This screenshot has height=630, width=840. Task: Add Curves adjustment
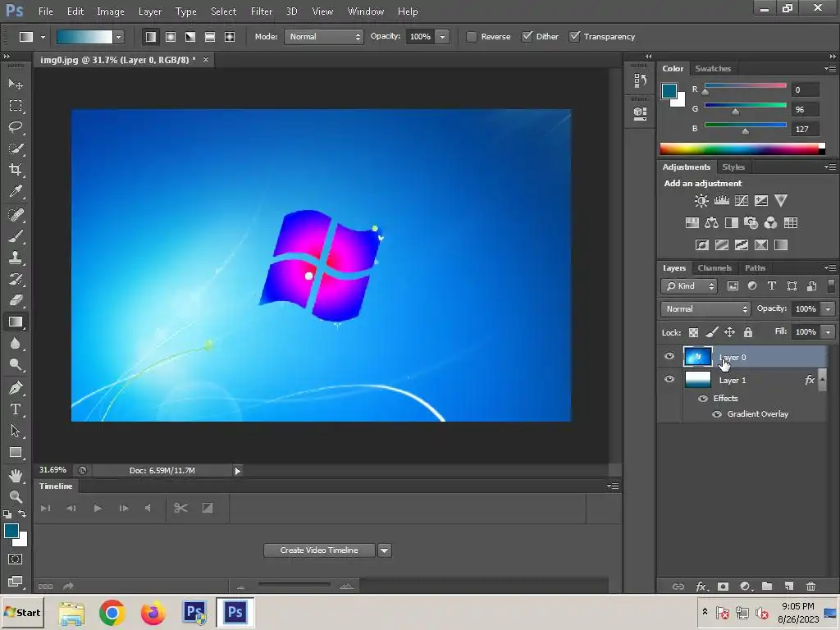742,201
